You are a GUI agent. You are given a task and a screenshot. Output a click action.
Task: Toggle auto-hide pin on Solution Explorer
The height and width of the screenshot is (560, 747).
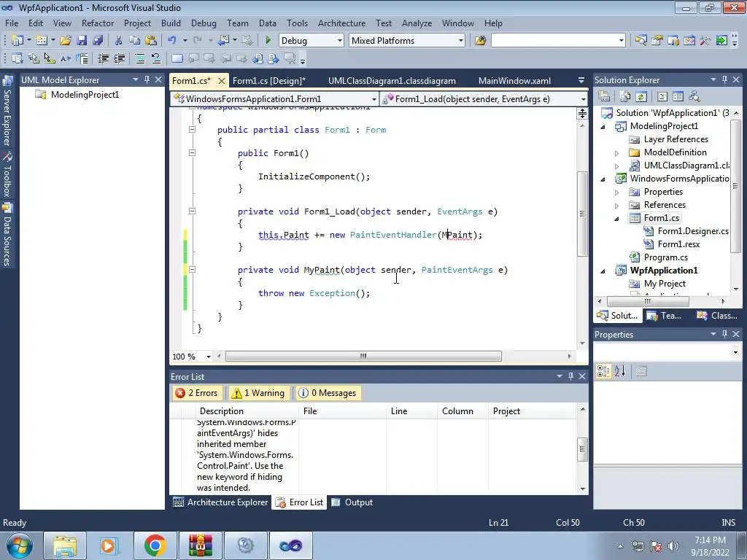pyautogui.click(x=724, y=80)
